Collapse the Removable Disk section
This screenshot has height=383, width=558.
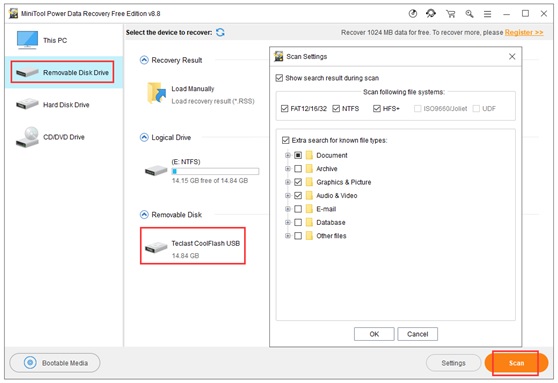[x=144, y=215]
